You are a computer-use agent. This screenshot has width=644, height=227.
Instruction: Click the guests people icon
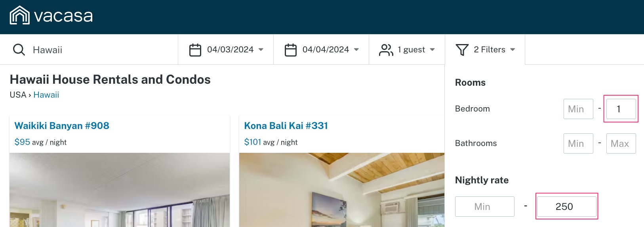386,50
